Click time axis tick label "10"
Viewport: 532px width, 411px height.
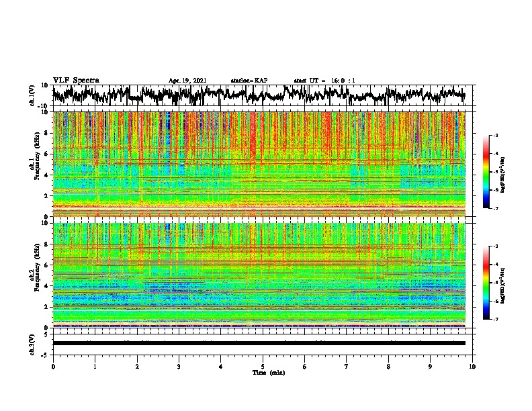tap(472, 367)
